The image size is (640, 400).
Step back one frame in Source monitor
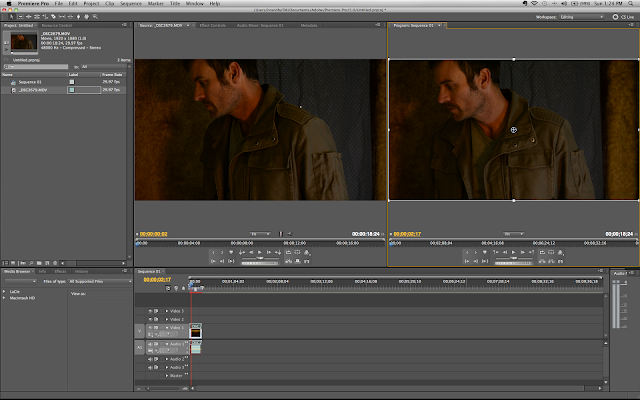click(251, 252)
